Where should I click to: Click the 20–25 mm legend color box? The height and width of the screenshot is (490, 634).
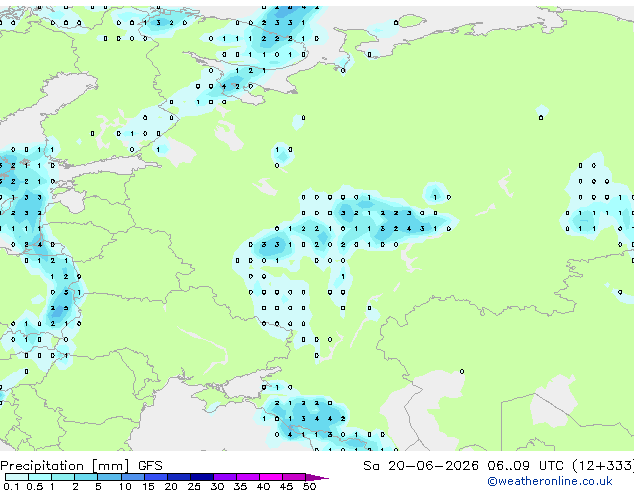click(179, 477)
